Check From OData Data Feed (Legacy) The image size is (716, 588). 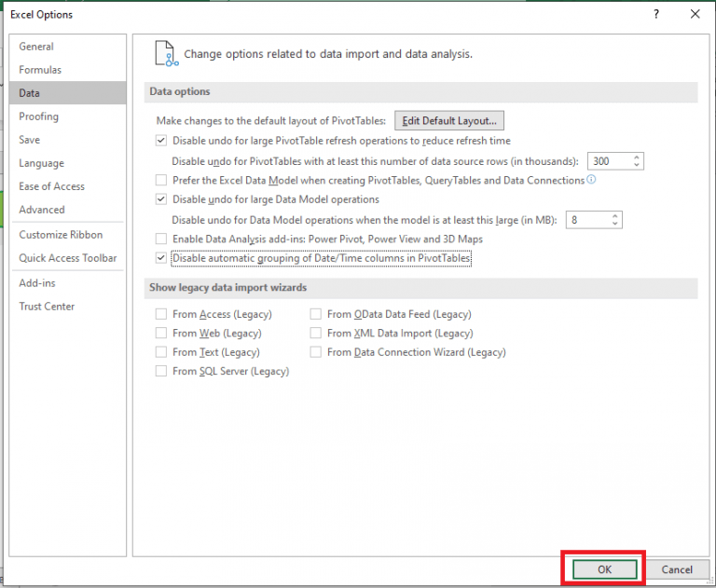coord(316,315)
